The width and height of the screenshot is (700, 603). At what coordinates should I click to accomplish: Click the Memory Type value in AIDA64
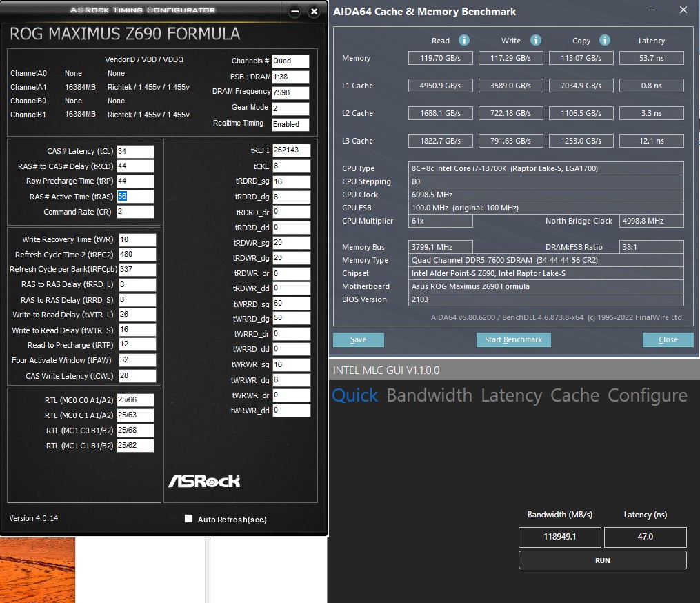point(546,260)
